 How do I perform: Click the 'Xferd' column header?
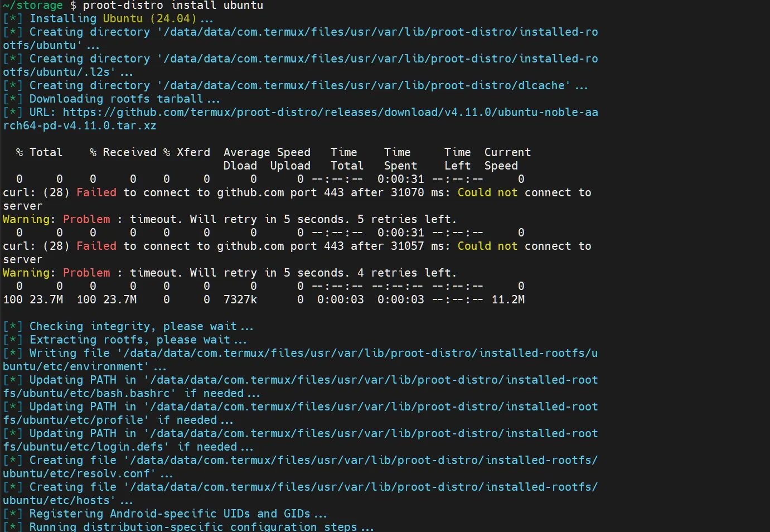193,153
